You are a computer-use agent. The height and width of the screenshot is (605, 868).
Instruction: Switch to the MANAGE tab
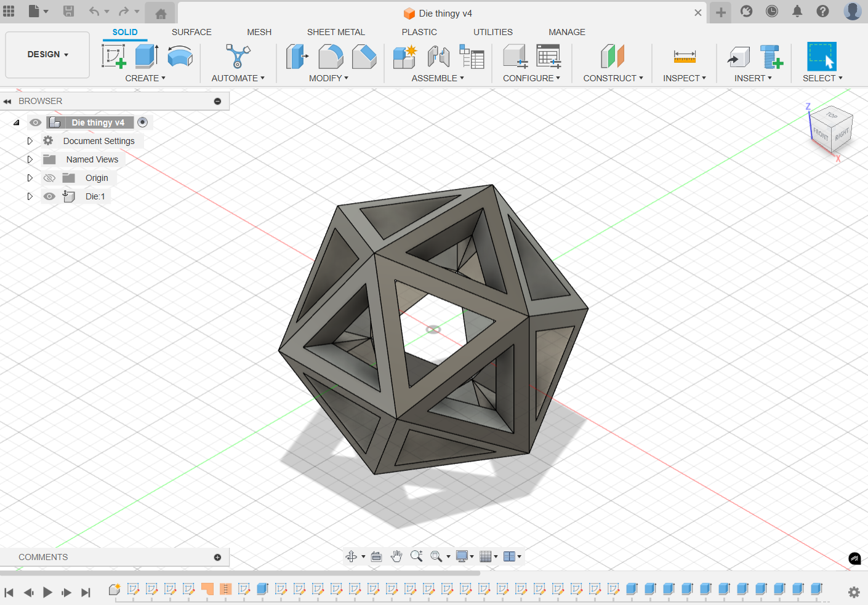[x=567, y=32]
